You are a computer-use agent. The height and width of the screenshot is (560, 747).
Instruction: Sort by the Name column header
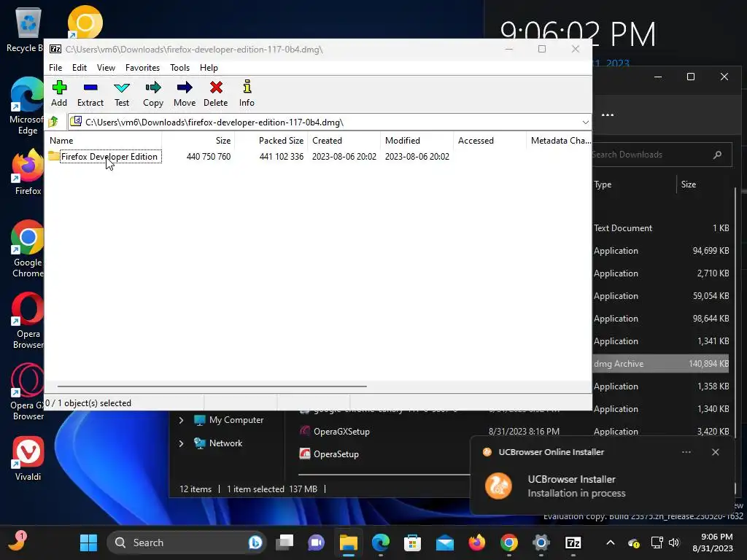[x=104, y=141]
